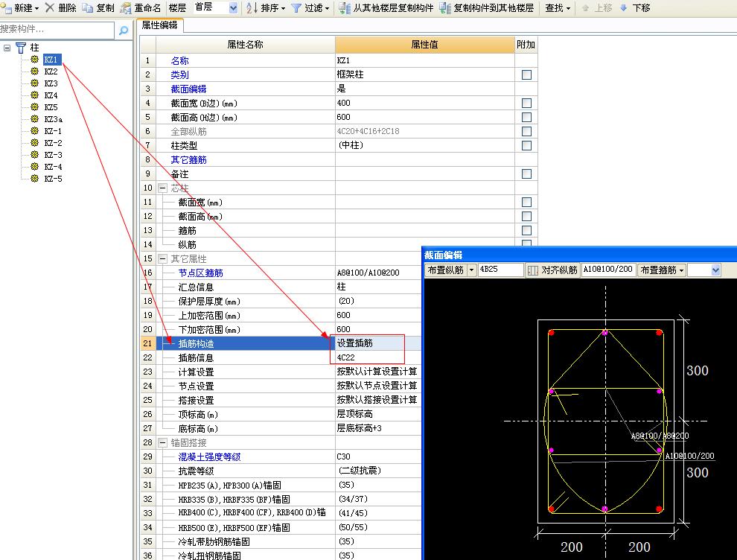This screenshot has width=737, height=560.
Task: Open the 其它箍筋 property link
Action: pos(188,160)
